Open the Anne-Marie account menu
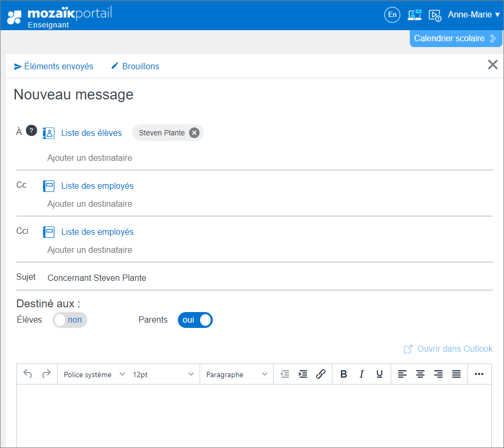Screen dimensions: 504x448 click(473, 14)
